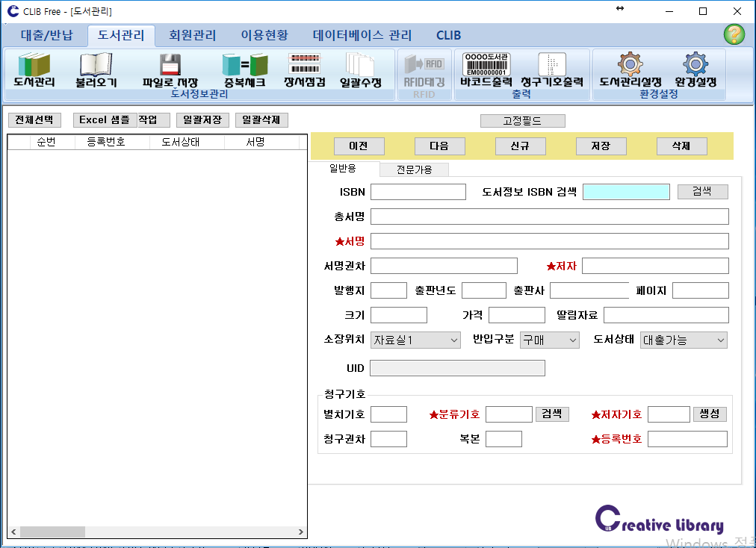Click the 도서관리 books icon

pos(34,66)
